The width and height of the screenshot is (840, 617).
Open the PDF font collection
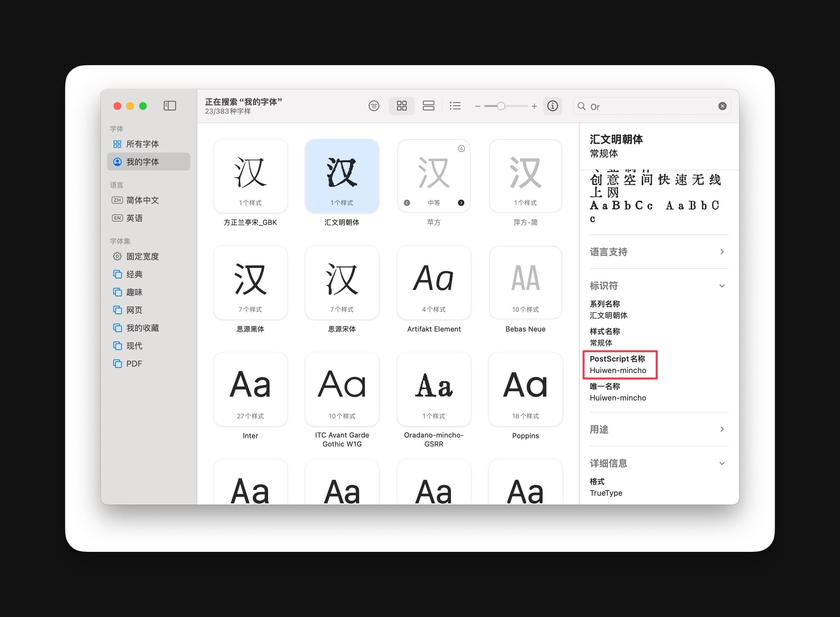[134, 364]
